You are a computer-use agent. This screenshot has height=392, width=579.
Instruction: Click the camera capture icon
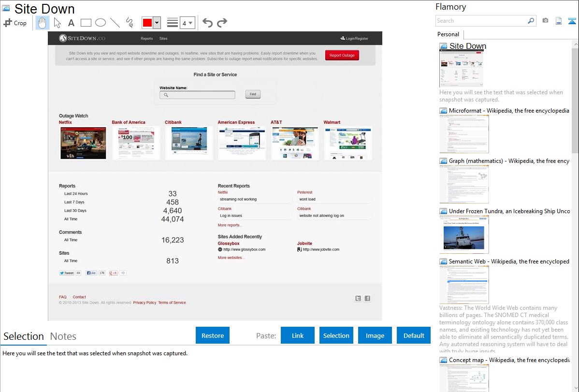pos(545,21)
